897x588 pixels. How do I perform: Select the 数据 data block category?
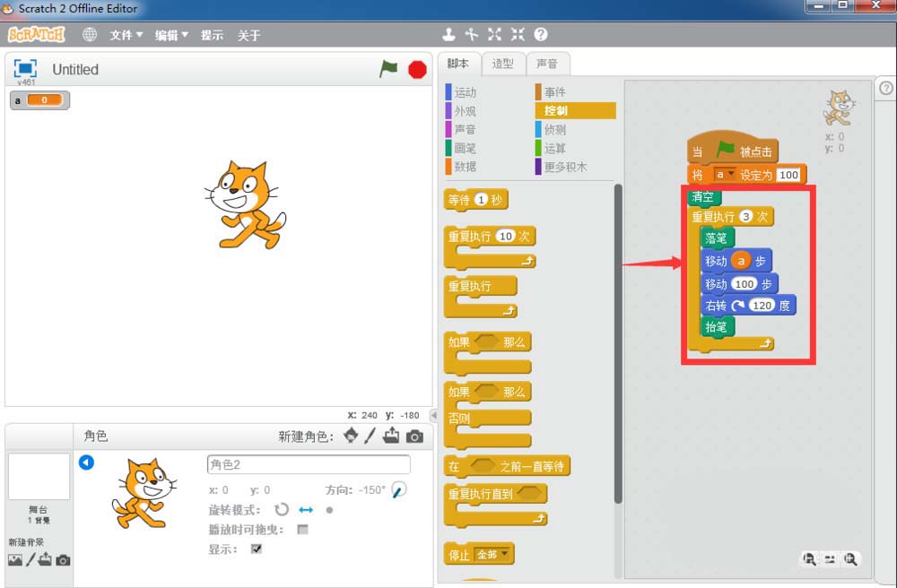point(465,167)
